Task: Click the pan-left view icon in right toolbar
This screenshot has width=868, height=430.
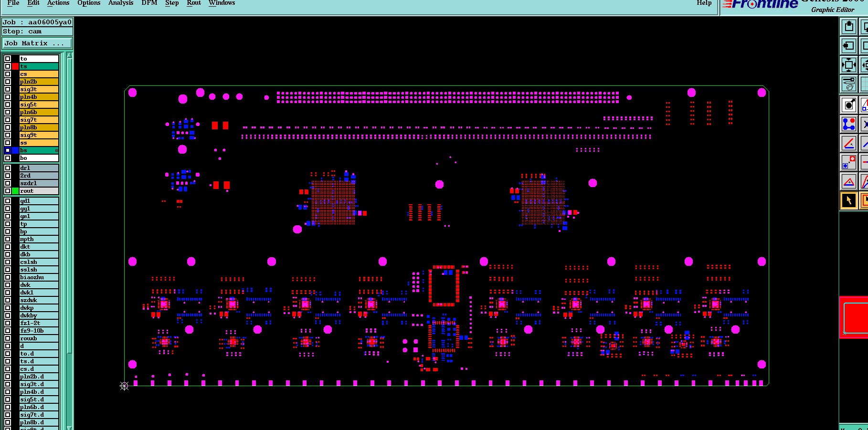Action: pyautogui.click(x=848, y=46)
